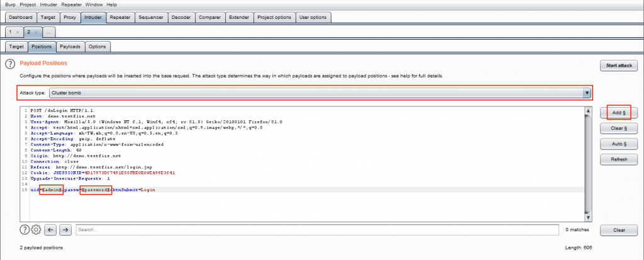The image size is (644, 260).
Task: Click the Upgrade-Insecure-Requests line
Action: tap(70, 179)
